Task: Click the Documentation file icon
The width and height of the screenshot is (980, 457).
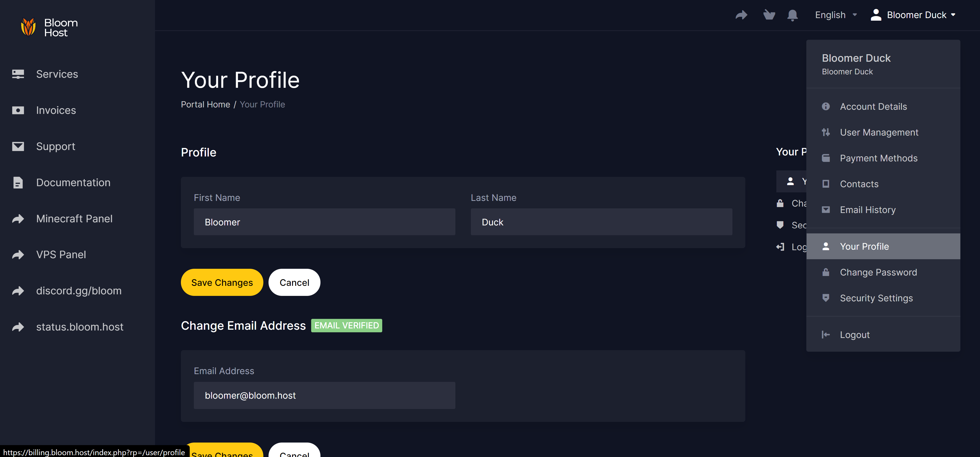Action: tap(18, 183)
